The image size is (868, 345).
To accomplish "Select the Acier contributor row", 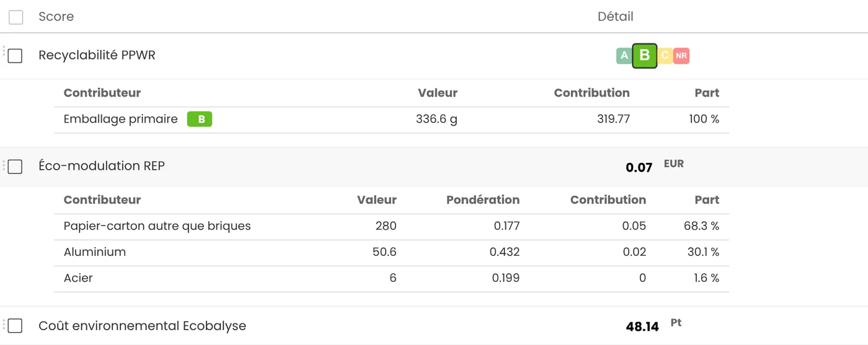I will pyautogui.click(x=391, y=279).
